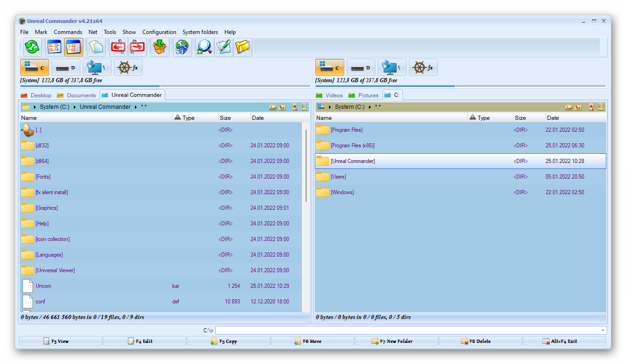Open fx ship-wheel drive in right panel

423,67
